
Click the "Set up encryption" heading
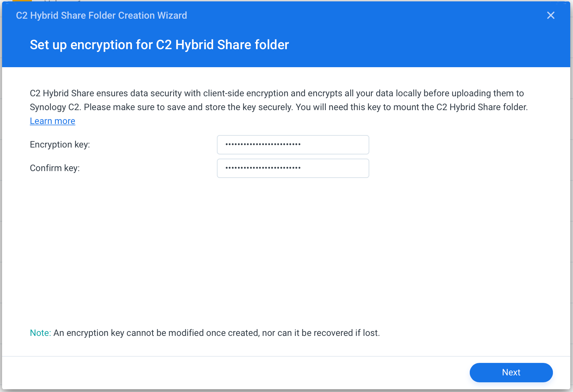coord(159,45)
